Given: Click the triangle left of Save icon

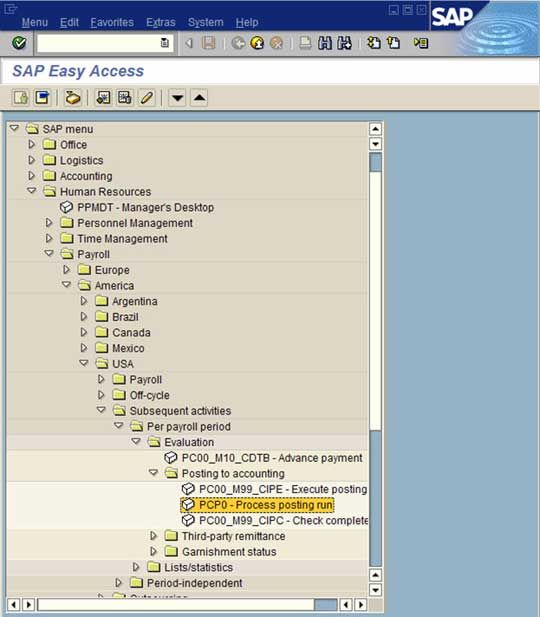Looking at the screenshot, I should [189, 43].
